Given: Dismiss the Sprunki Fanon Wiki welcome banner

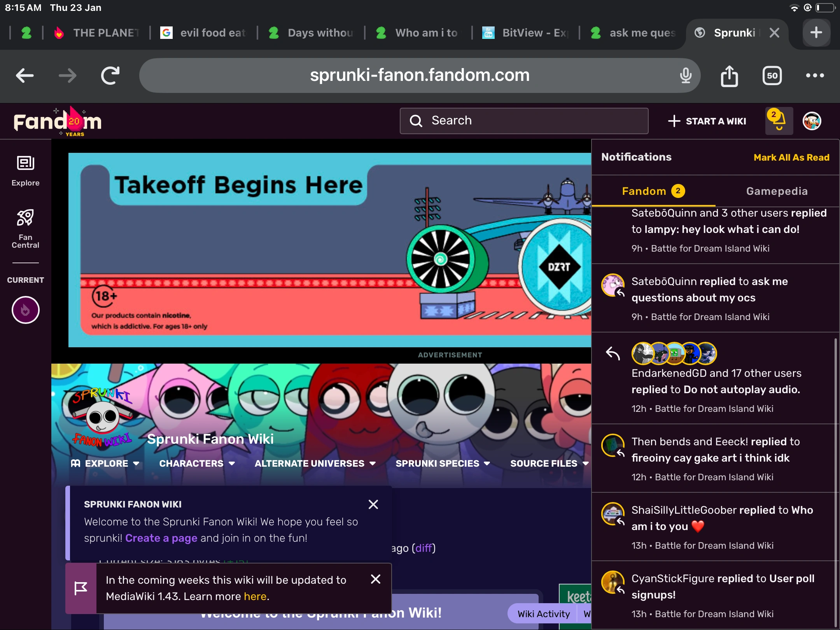Looking at the screenshot, I should click(x=373, y=504).
